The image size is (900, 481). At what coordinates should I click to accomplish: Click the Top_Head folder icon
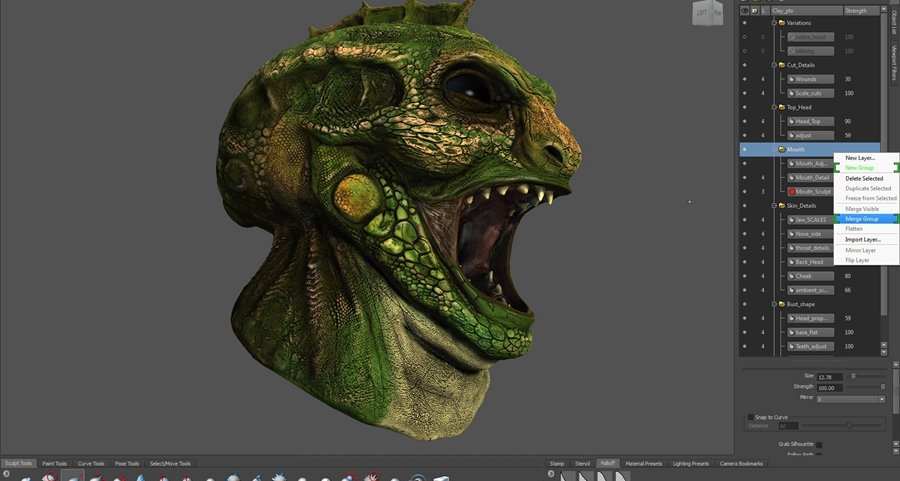pyautogui.click(x=782, y=107)
